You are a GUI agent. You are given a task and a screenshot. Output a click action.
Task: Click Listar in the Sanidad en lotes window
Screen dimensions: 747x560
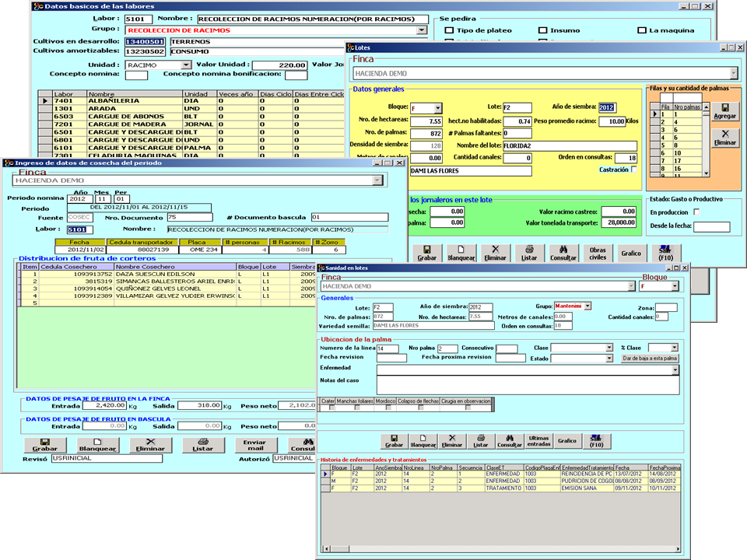(480, 441)
